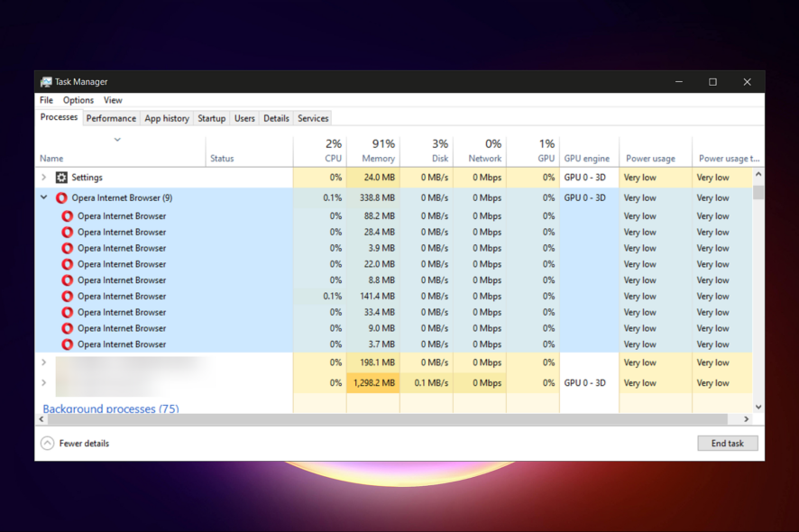Click the '0.1 MB/s' disk cell

point(427,382)
